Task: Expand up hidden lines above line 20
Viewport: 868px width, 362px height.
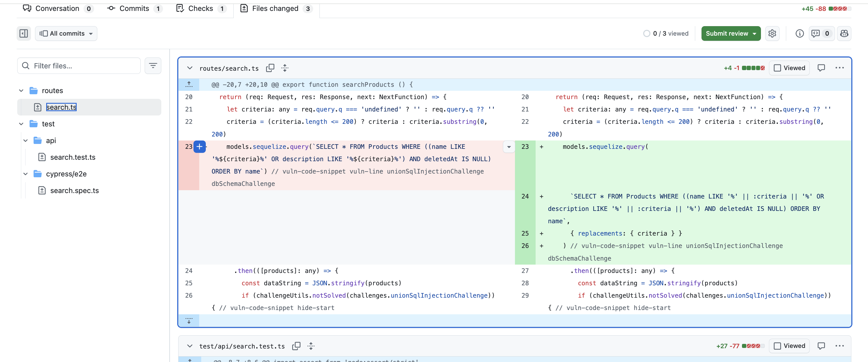Action: click(189, 85)
